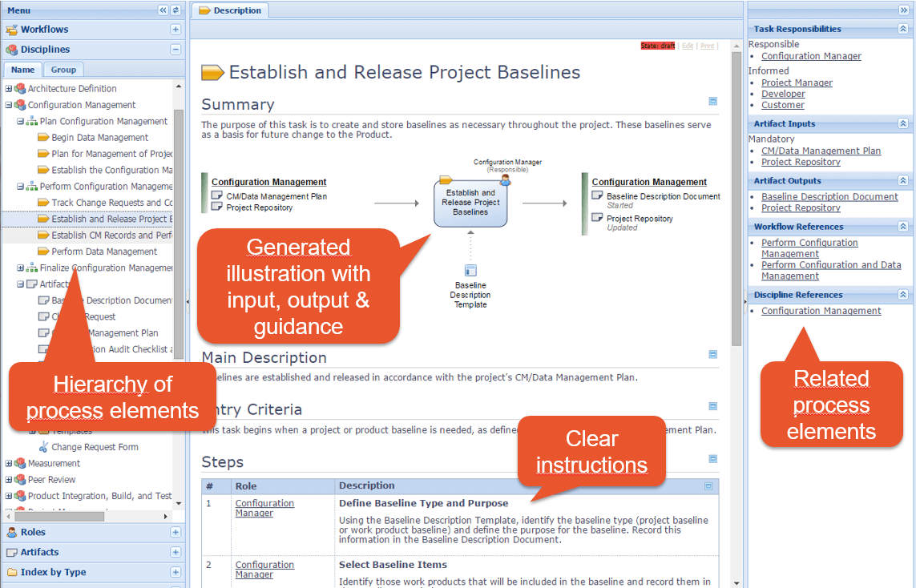This screenshot has width=916, height=588.
Task: Click Perform Configuration Management workflow icon
Action: [x=31, y=187]
